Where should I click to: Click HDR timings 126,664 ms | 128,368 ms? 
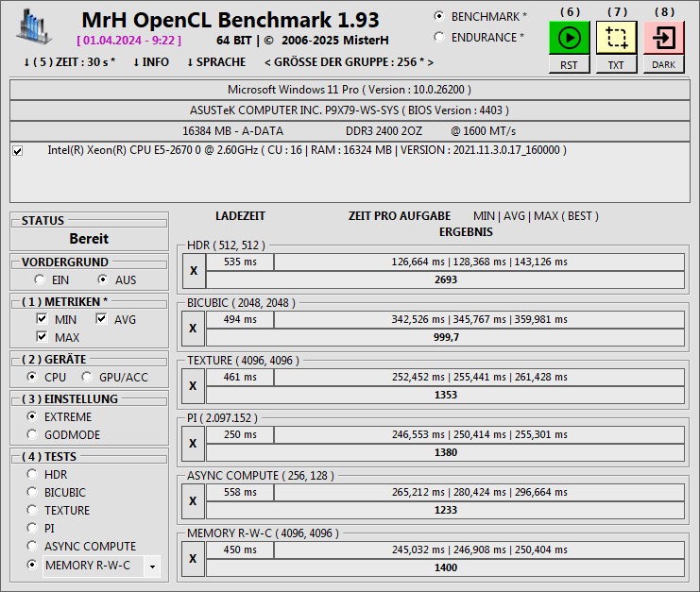(x=480, y=262)
